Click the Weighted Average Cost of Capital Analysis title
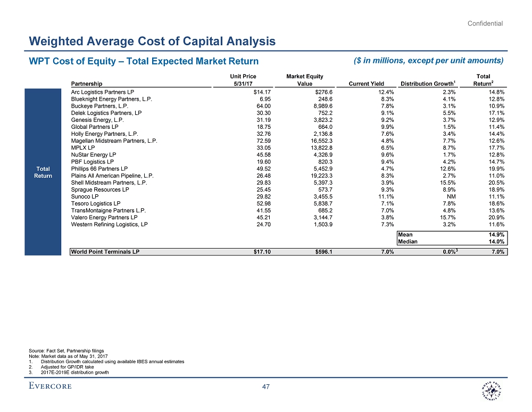The image size is (532, 412). tap(152, 41)
